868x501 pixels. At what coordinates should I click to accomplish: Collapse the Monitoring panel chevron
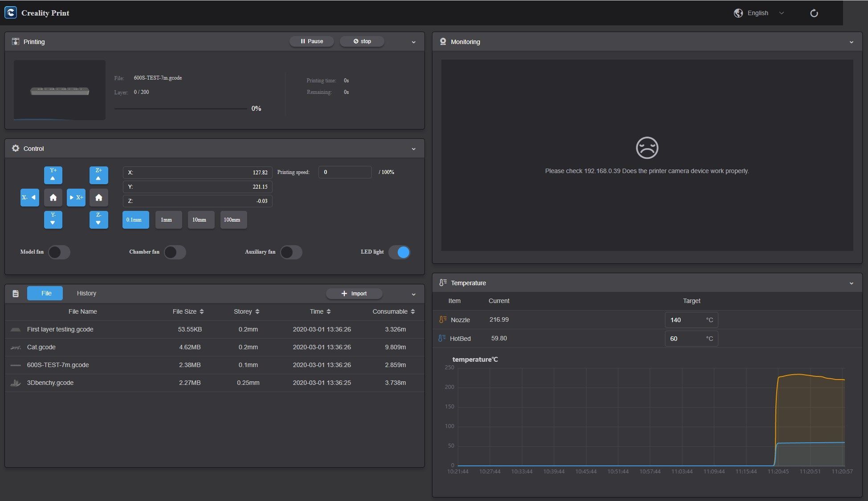pyautogui.click(x=851, y=42)
